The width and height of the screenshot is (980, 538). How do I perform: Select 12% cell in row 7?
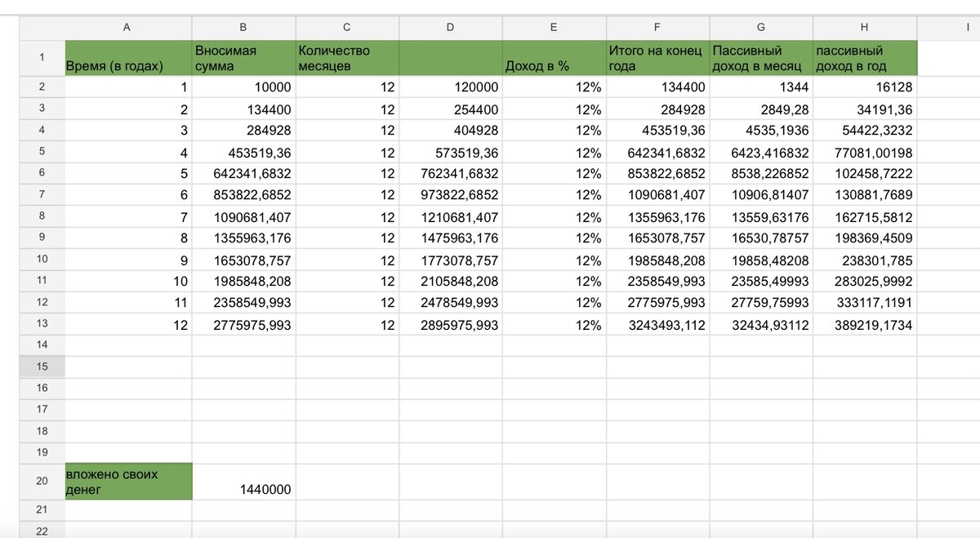coord(554,195)
